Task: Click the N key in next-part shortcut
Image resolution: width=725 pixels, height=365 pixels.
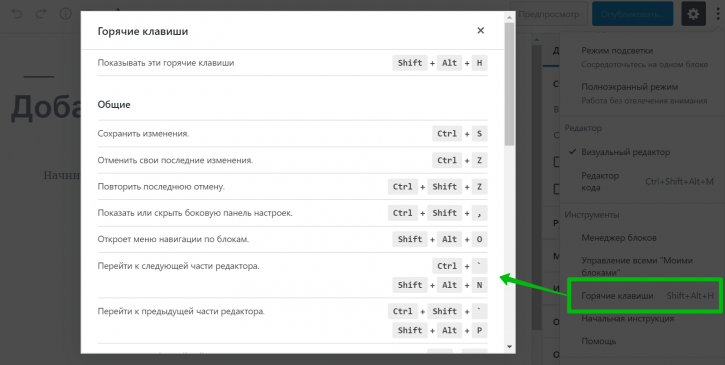Action: 479,285
